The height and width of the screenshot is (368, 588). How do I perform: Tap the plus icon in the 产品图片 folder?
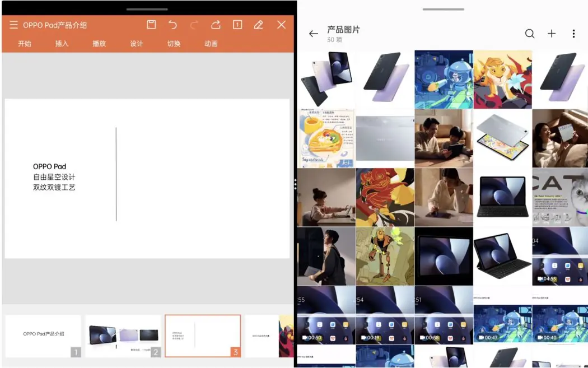pyautogui.click(x=552, y=34)
